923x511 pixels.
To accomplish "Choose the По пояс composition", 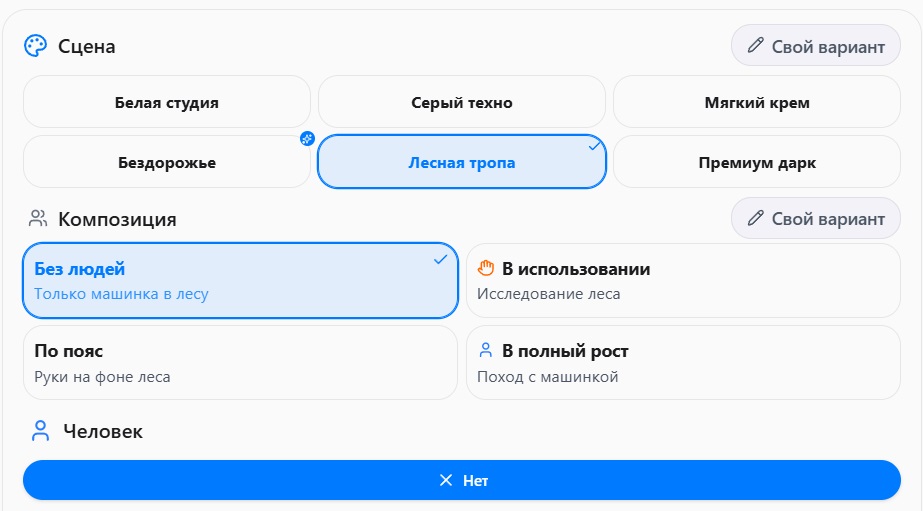I will point(239,362).
